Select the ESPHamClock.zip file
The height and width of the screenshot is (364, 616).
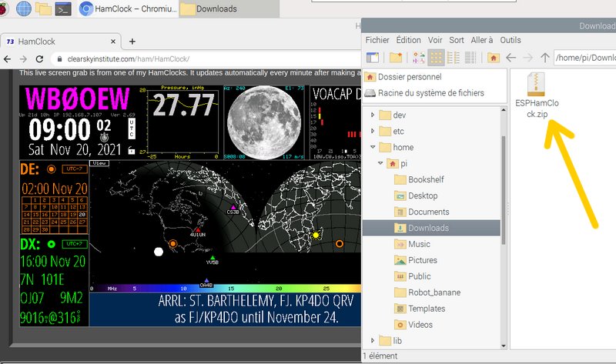[537, 95]
